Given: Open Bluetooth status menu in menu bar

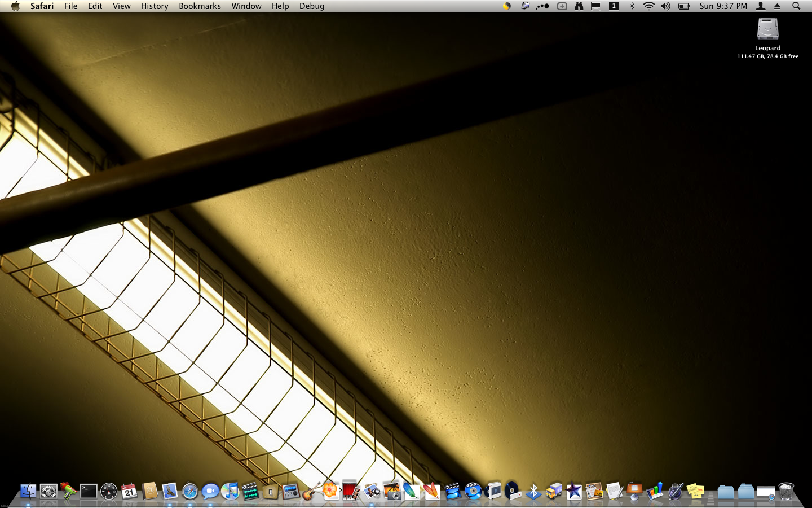Looking at the screenshot, I should 632,6.
